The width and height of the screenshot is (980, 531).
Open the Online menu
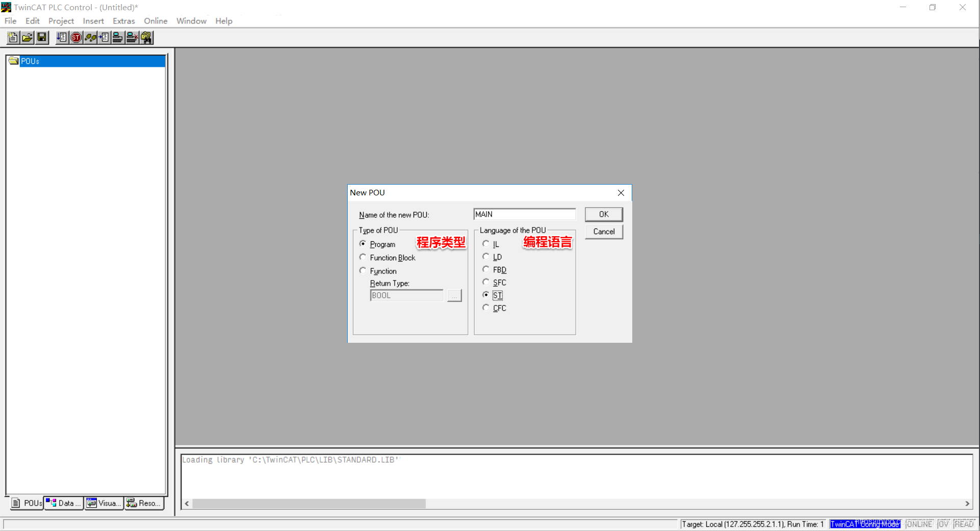[156, 21]
